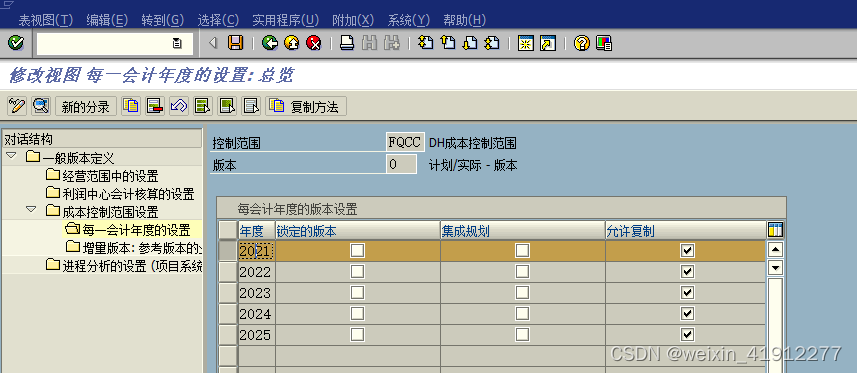
Task: Uncheck 允许复制 for year 2021
Action: pos(688,250)
